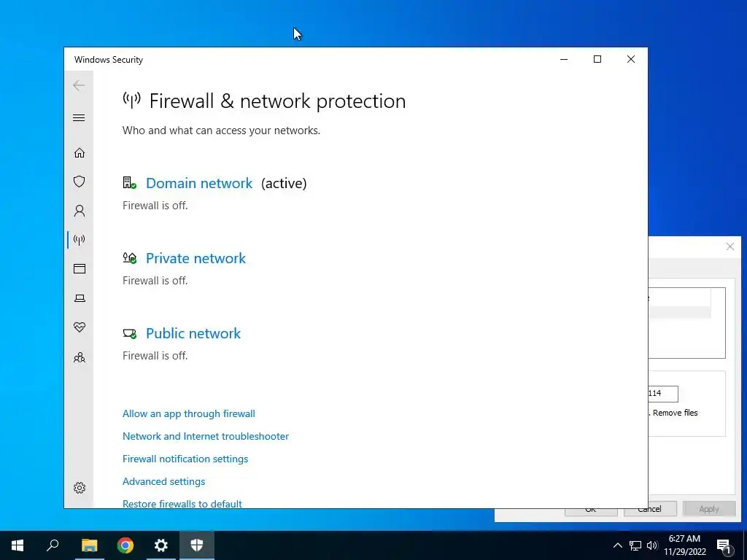Open the notification action center
Image resolution: width=747 pixels, height=560 pixels.
tap(724, 545)
